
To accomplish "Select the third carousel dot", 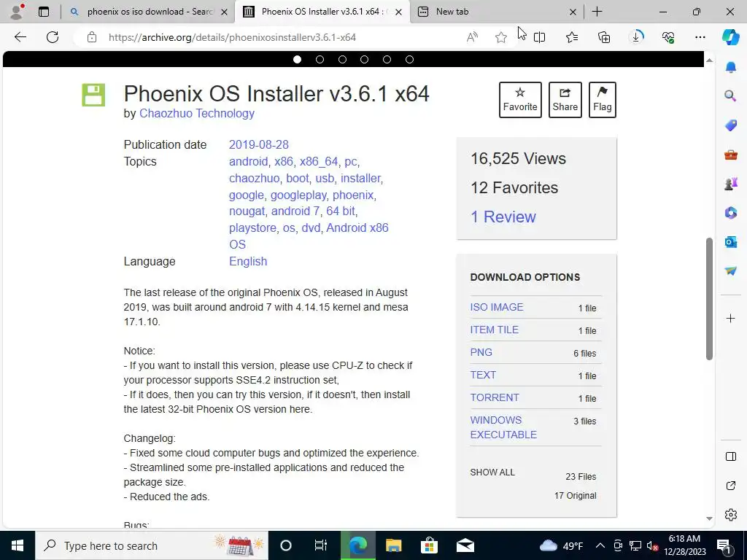I will click(x=342, y=60).
